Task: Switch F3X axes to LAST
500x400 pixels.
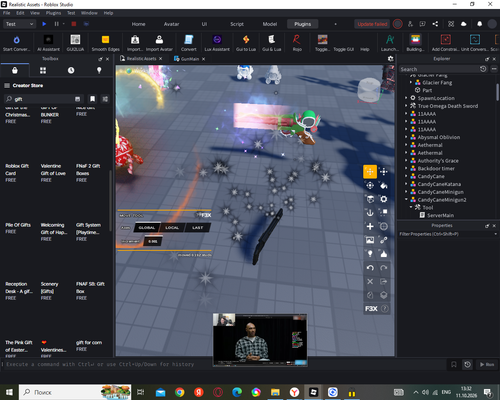Action: point(198,228)
